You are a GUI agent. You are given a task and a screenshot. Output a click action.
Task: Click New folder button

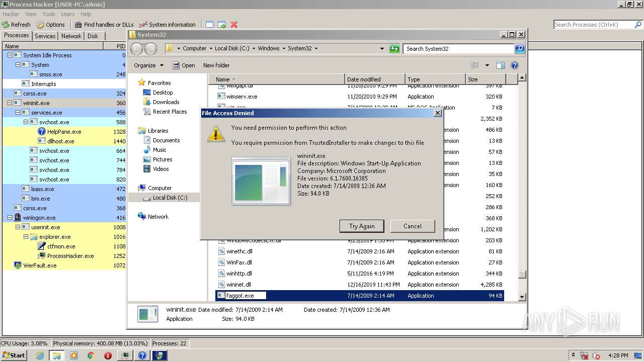tap(216, 65)
